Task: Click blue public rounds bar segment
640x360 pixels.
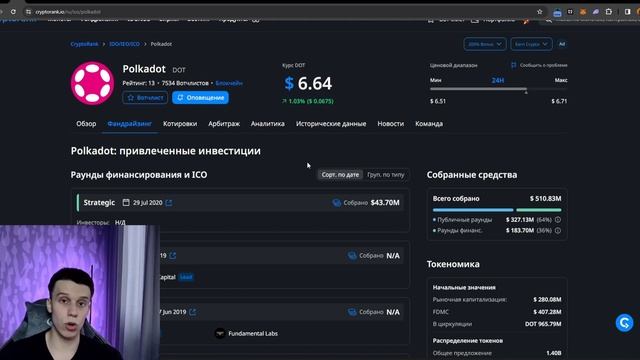Action: pyautogui.click(x=473, y=210)
